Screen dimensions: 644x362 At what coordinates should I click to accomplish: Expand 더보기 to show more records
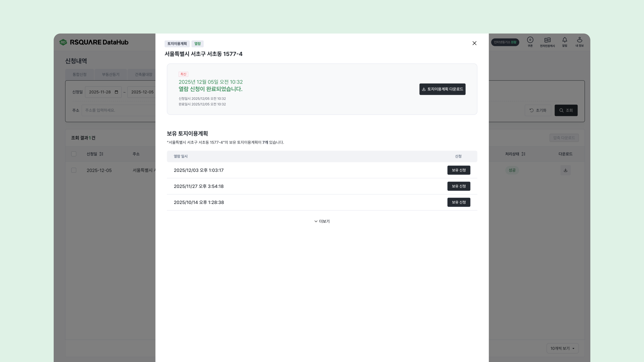point(322,221)
